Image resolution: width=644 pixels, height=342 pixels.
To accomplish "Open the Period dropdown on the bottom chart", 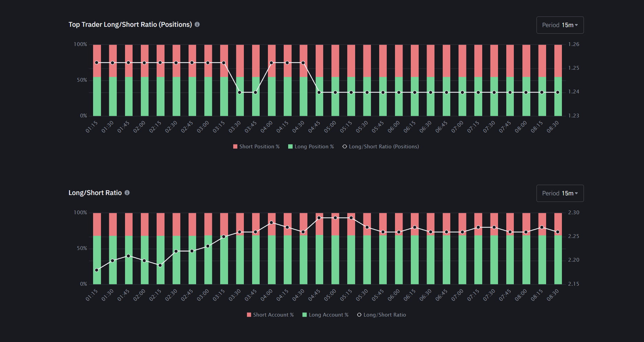I will point(560,193).
